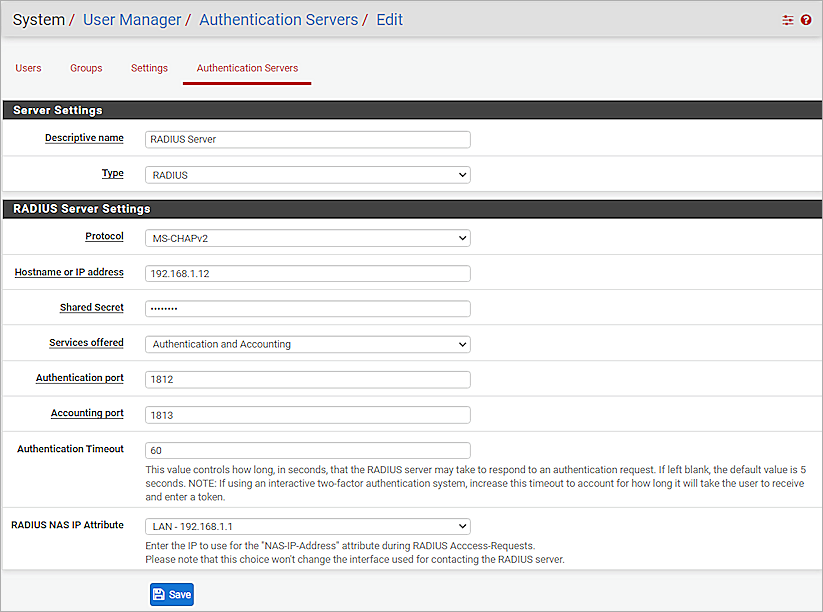Image resolution: width=823 pixels, height=612 pixels.
Task: Open the Services offered dropdown
Action: [307, 343]
